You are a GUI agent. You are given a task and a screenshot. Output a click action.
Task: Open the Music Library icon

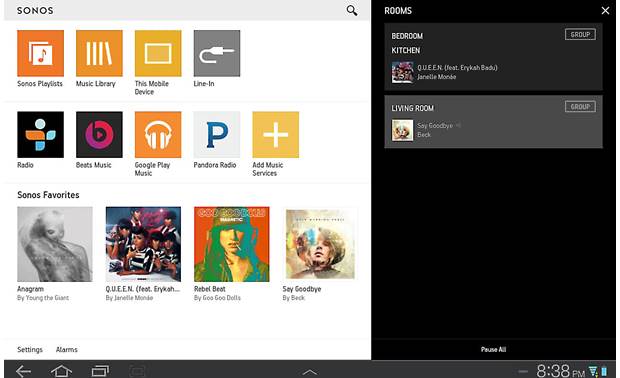coord(99,53)
